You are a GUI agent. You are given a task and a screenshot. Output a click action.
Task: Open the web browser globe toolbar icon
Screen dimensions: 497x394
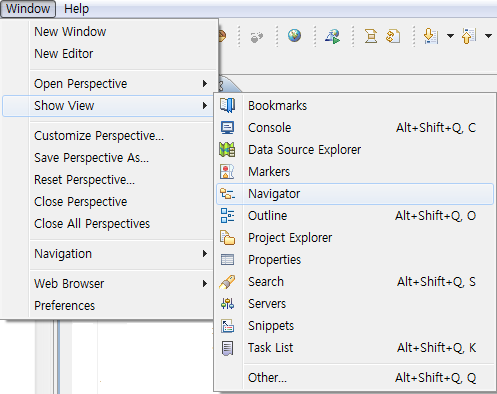pyautogui.click(x=294, y=35)
